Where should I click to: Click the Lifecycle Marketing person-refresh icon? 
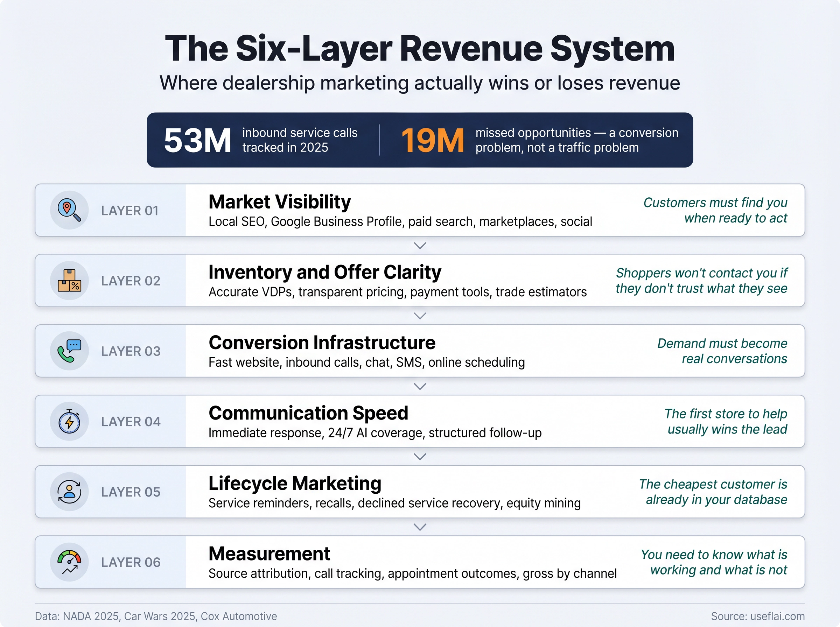point(69,492)
